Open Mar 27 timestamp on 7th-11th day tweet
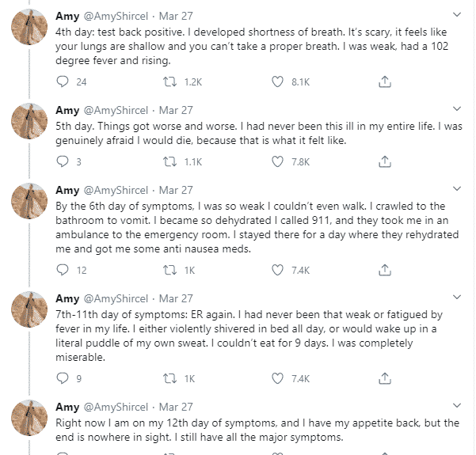The height and width of the screenshot is (455, 476). point(176,298)
